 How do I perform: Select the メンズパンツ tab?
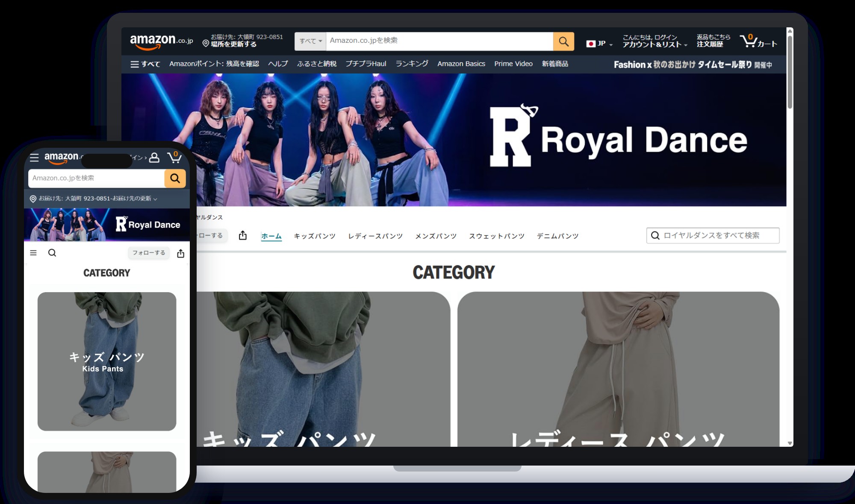click(x=436, y=236)
